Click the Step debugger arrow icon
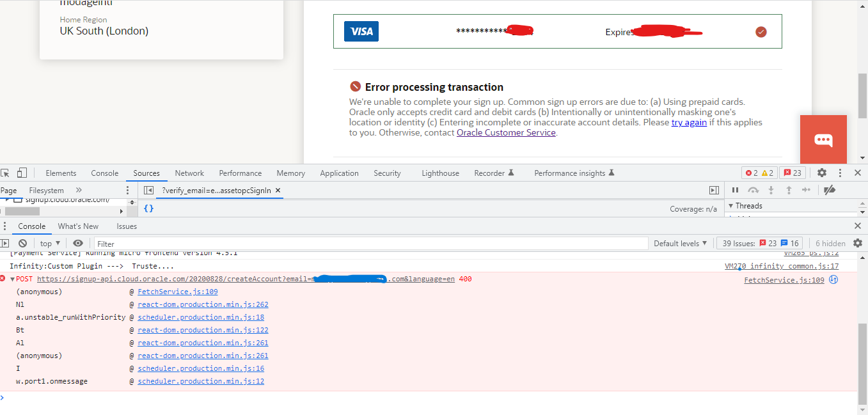The height and width of the screenshot is (415, 868). pyautogui.click(x=806, y=190)
